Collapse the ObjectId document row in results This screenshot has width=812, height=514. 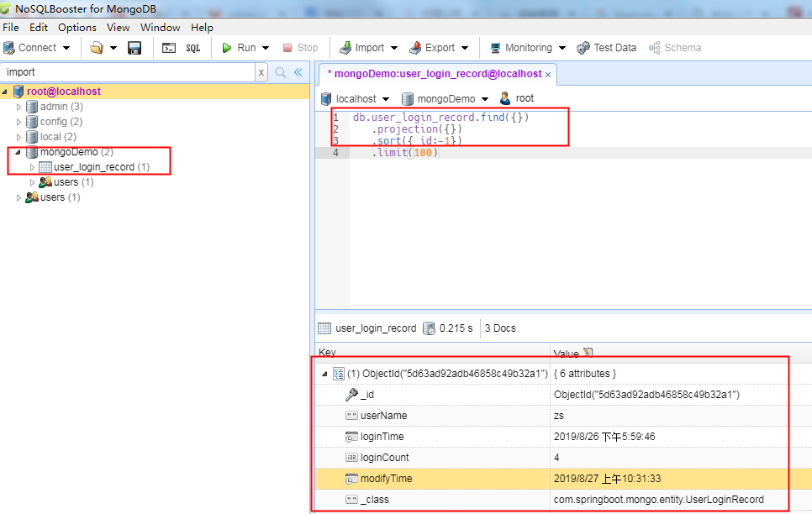323,373
